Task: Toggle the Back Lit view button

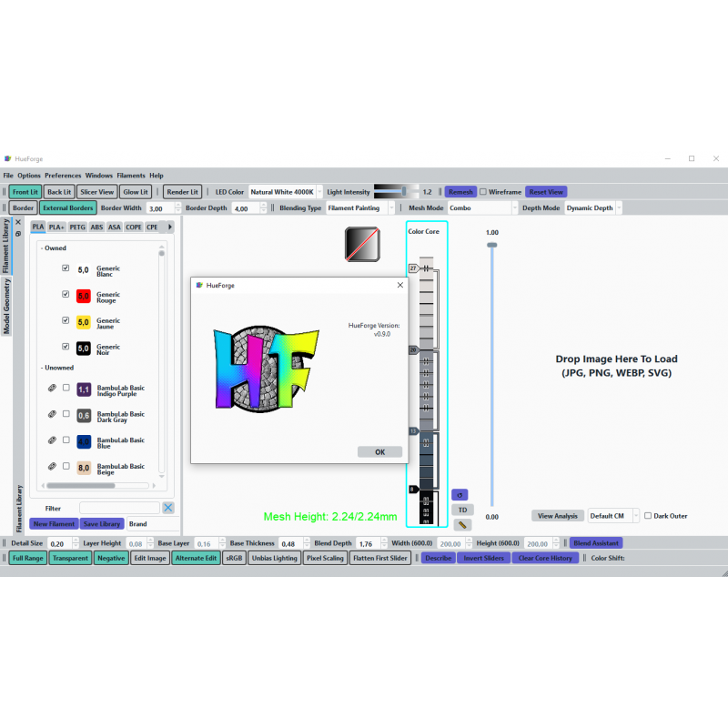Action: [x=59, y=192]
